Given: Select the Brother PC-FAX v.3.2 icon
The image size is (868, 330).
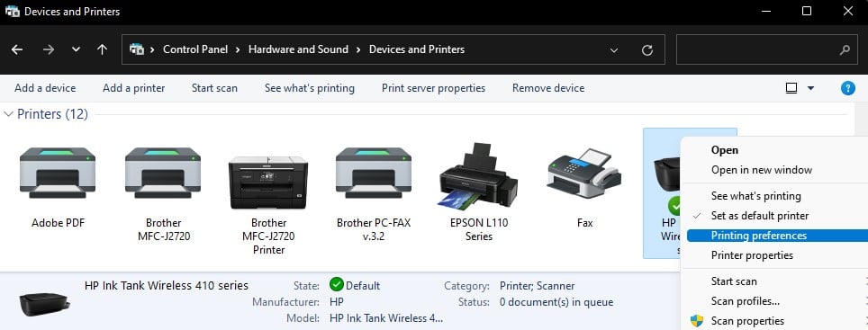Looking at the screenshot, I should [374, 173].
